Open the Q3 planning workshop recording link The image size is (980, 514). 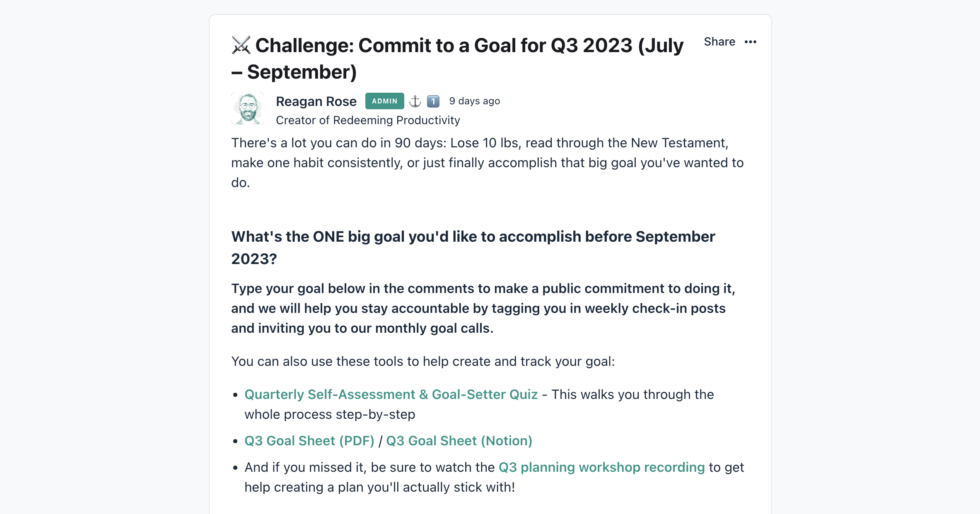tap(601, 467)
